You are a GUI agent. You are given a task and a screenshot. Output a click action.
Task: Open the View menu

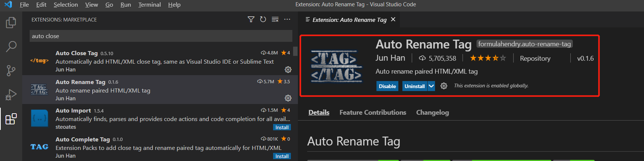[92, 4]
